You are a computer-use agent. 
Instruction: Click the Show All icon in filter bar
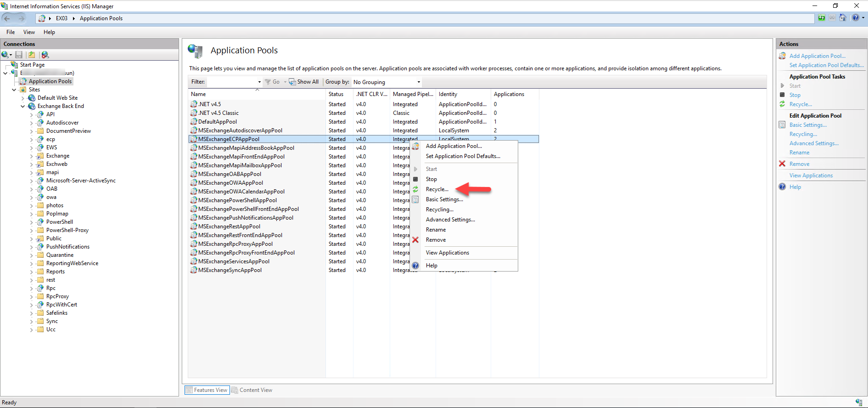292,82
